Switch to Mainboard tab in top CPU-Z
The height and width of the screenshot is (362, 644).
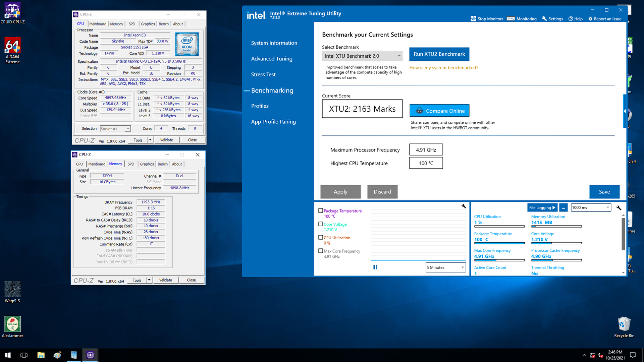coord(98,24)
